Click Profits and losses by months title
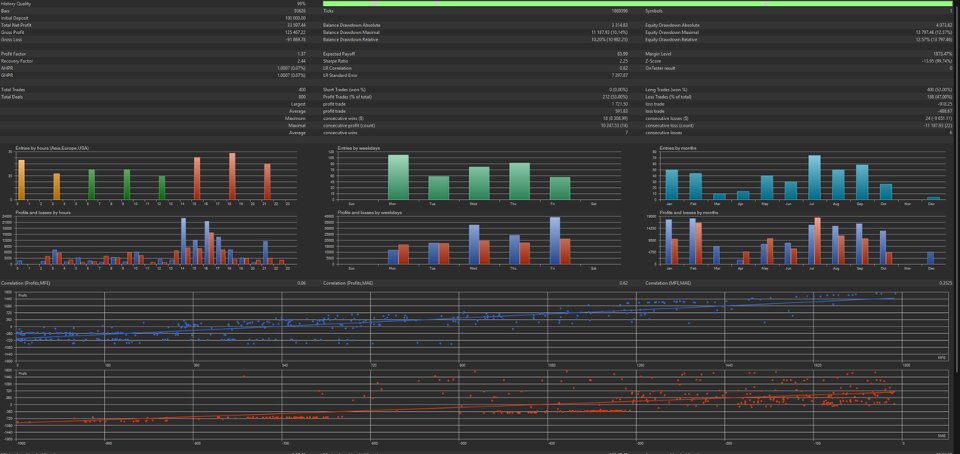The height and width of the screenshot is (454, 960). point(689,212)
